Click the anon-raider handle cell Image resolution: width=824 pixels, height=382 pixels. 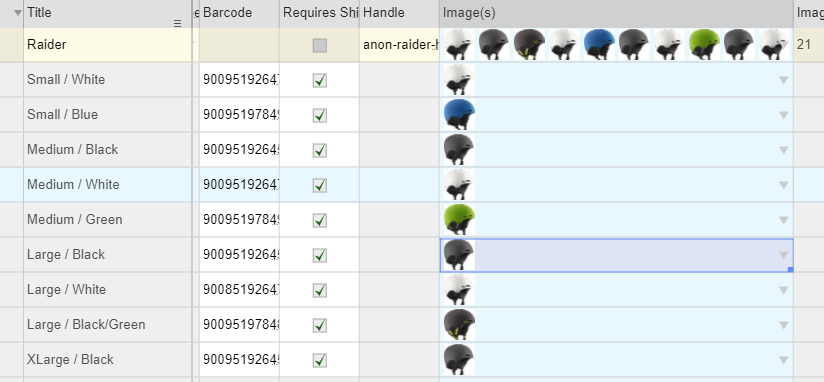point(399,45)
